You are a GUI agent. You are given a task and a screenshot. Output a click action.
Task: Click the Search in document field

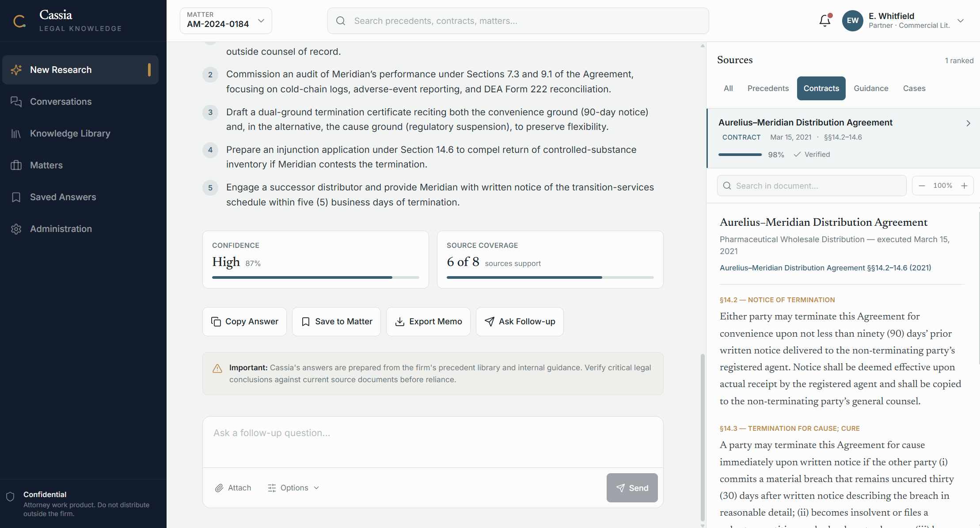(x=812, y=186)
